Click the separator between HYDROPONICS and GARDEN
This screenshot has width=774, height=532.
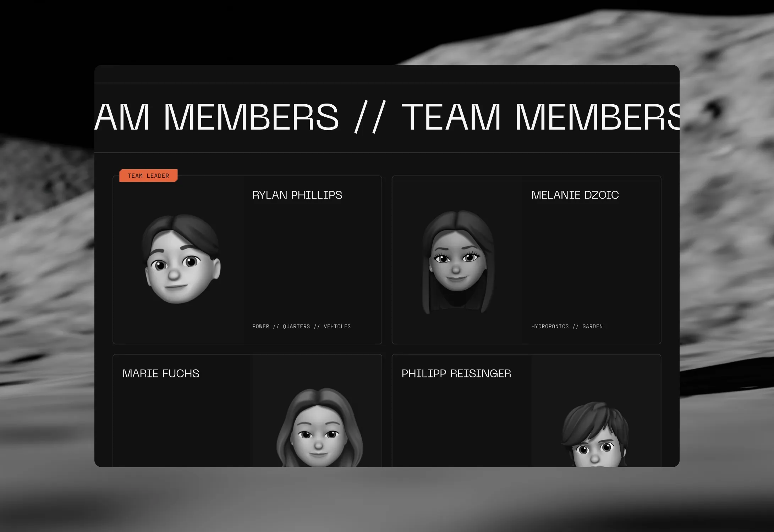[x=575, y=326]
